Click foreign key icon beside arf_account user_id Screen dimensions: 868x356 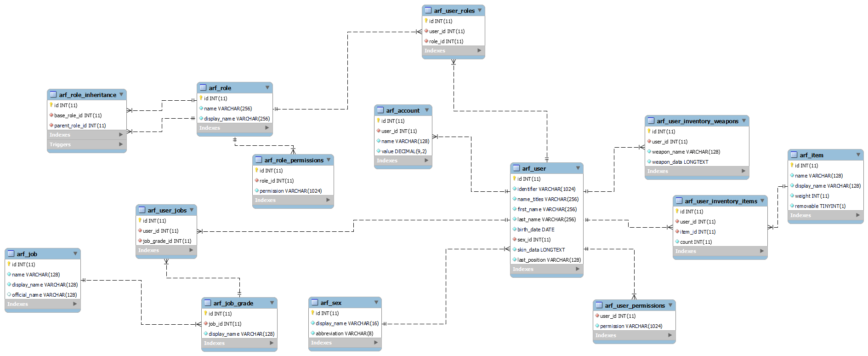(379, 131)
